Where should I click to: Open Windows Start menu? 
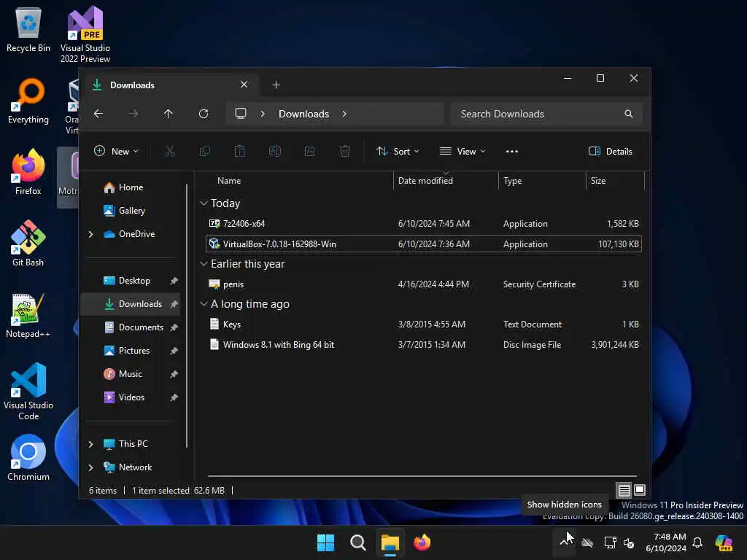(326, 542)
